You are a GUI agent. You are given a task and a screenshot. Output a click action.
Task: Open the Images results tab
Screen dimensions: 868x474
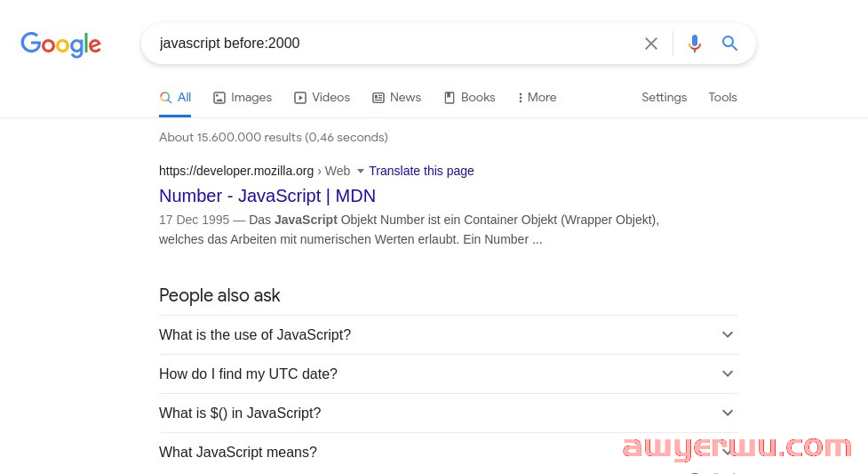point(243,98)
